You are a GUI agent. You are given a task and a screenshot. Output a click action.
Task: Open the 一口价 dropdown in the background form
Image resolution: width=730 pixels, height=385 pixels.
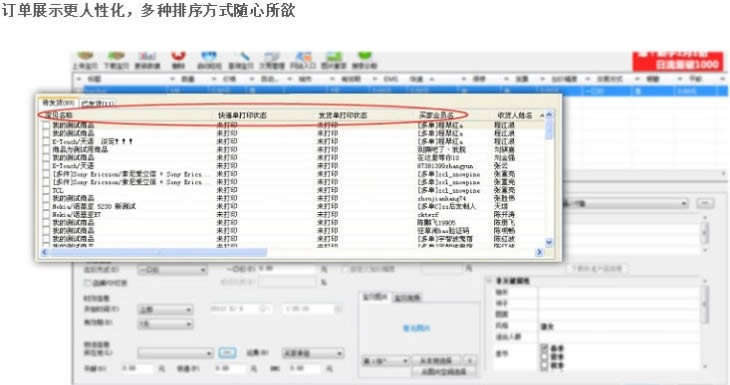(x=172, y=270)
